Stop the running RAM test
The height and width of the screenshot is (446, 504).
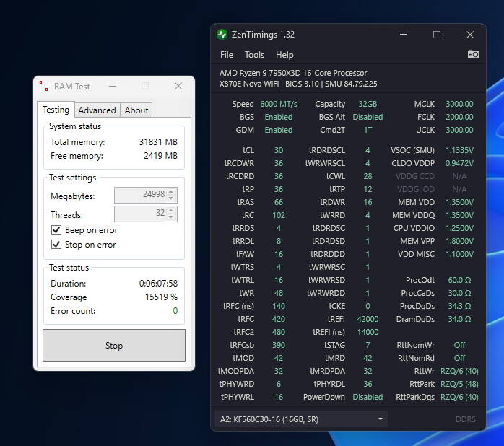[114, 346]
